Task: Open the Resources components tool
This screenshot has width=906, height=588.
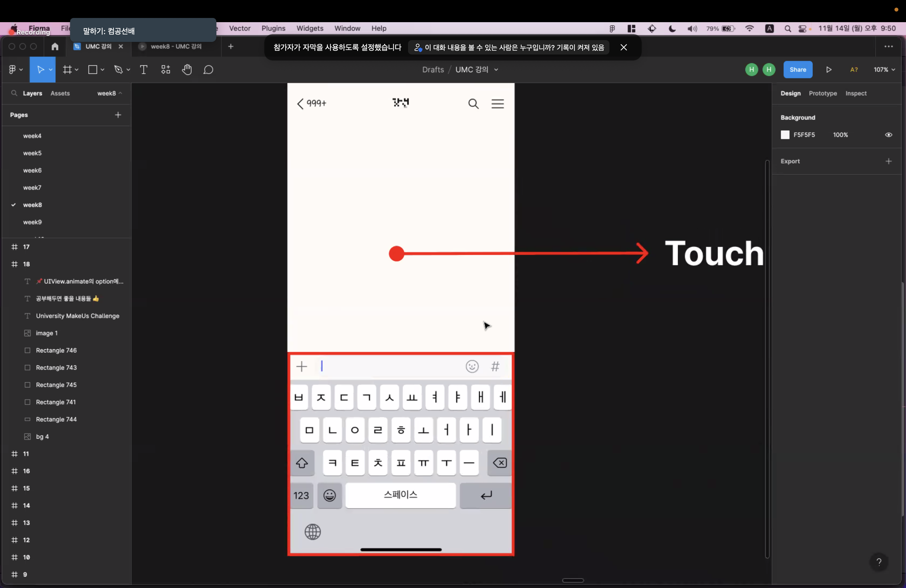Action: click(165, 69)
